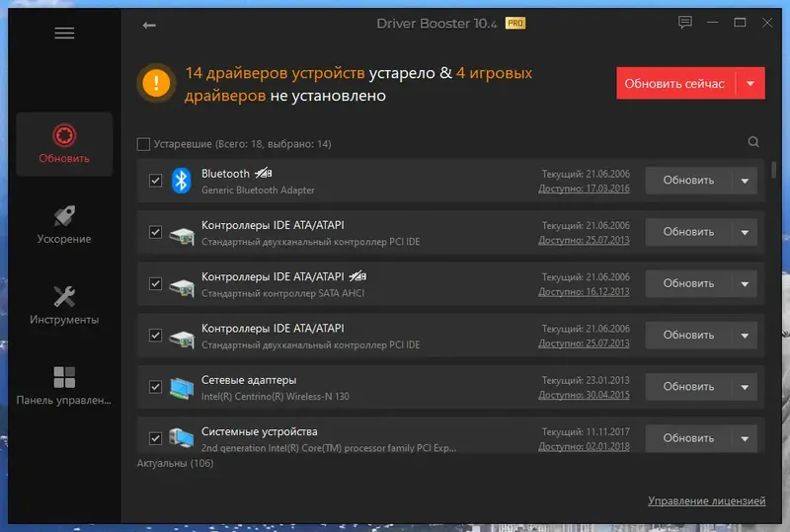Toggle the Устаревшие select-all checkbox

click(143, 144)
